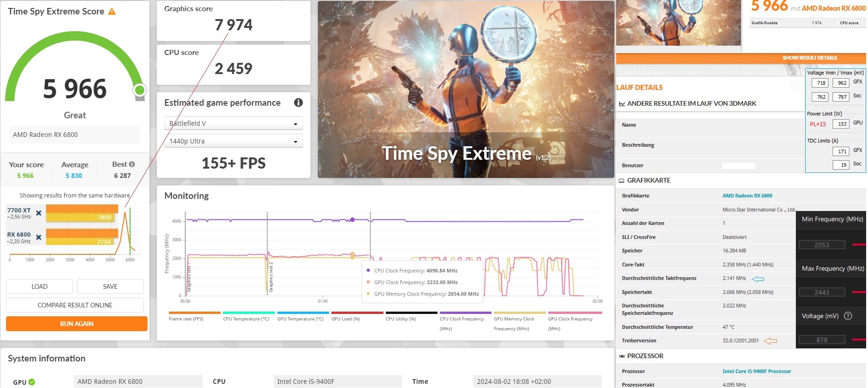Click the purple data point on CPU clock line
Screen dimensions: 868x388
[352, 219]
